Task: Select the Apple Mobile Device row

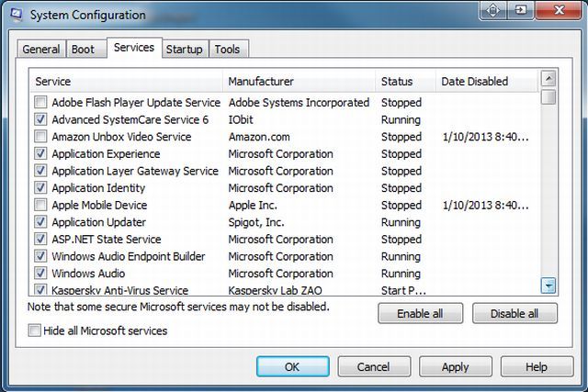Action: point(99,206)
